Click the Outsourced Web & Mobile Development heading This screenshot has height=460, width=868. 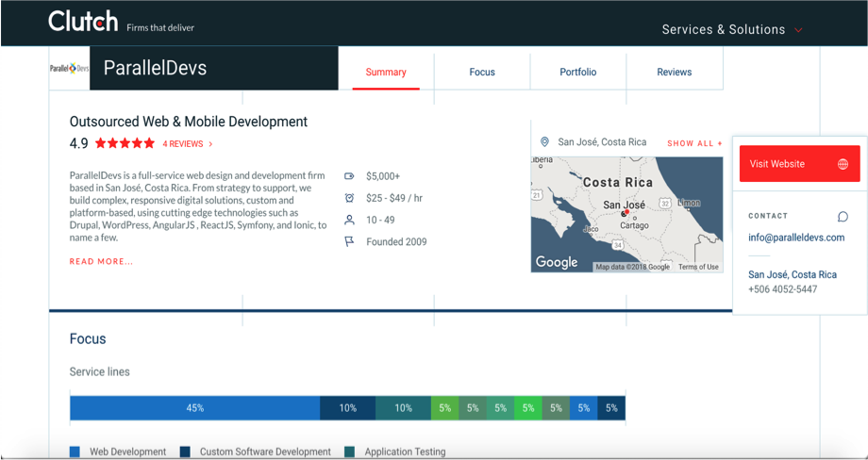coord(188,122)
